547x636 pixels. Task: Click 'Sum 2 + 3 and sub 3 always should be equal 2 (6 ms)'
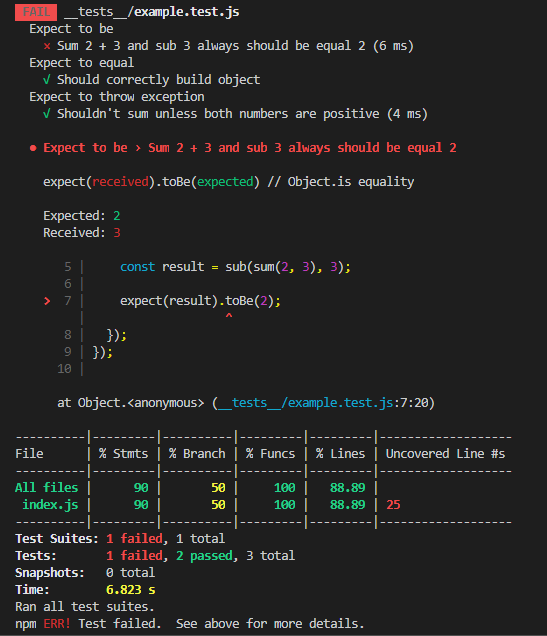[235, 46]
